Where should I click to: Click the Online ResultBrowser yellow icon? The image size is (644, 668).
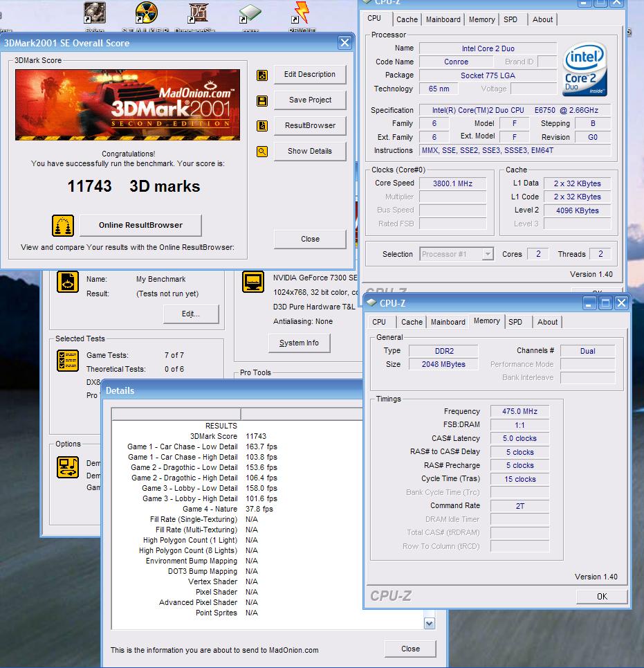(63, 226)
